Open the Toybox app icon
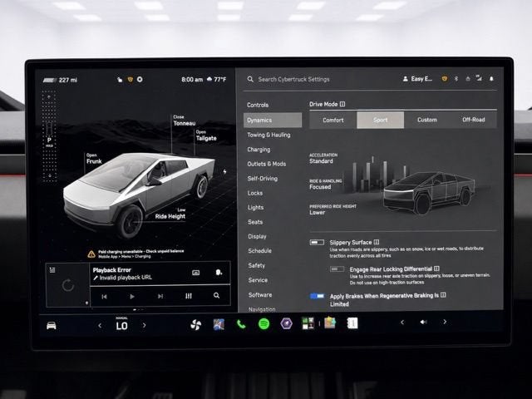Screen dimensions: 532x399 [x=330, y=323]
